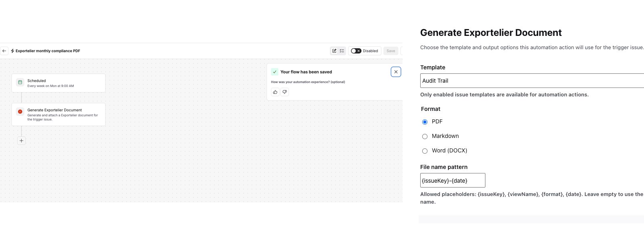Viewport: 644px width, 246px height.
Task: Switch to the edit (pencil) view icon
Action: 334,51
